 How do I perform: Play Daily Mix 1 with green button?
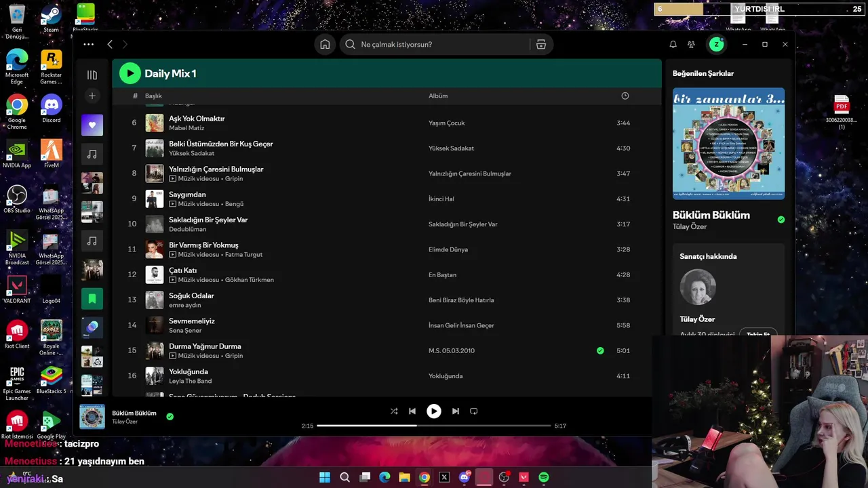[x=130, y=73]
